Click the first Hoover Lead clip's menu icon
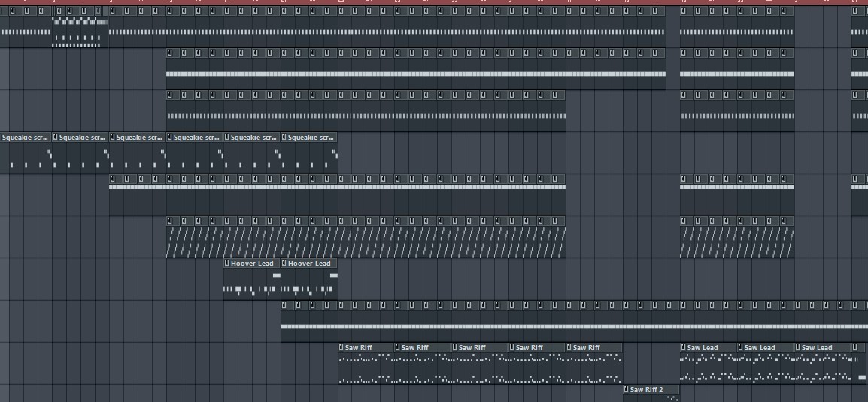The width and height of the screenshot is (868, 402). point(227,264)
